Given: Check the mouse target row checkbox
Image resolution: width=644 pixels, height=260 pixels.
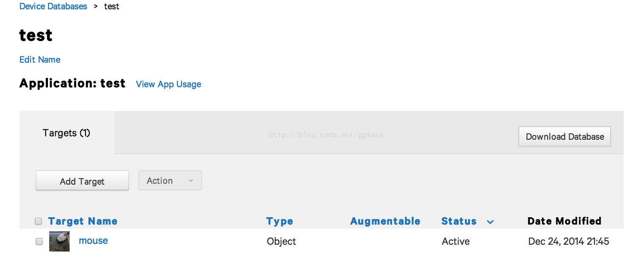Looking at the screenshot, I should coord(39,241).
